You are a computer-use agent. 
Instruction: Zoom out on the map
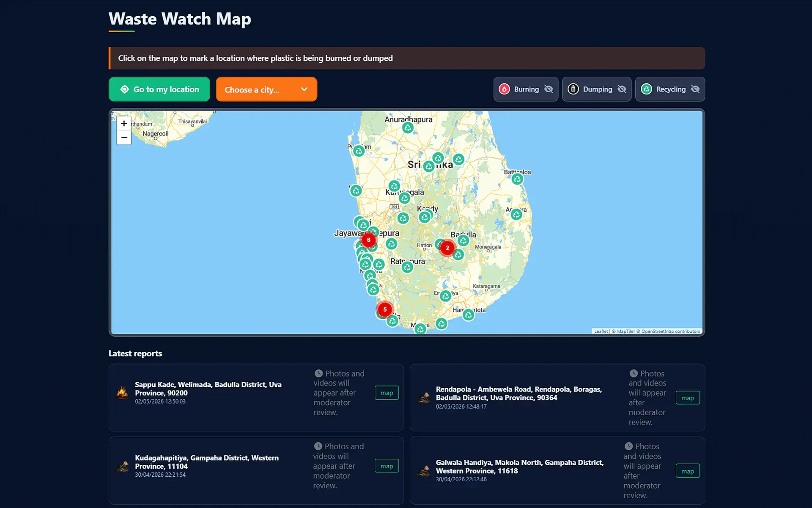click(x=124, y=138)
